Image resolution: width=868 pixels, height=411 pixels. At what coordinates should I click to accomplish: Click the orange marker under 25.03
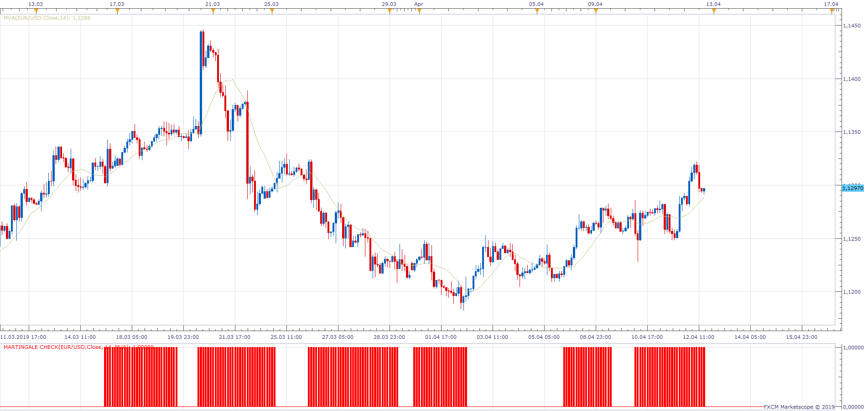272,11
